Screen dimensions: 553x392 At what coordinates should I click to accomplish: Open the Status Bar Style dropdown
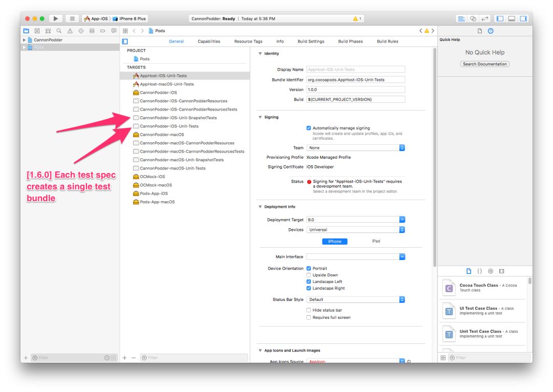click(x=356, y=299)
